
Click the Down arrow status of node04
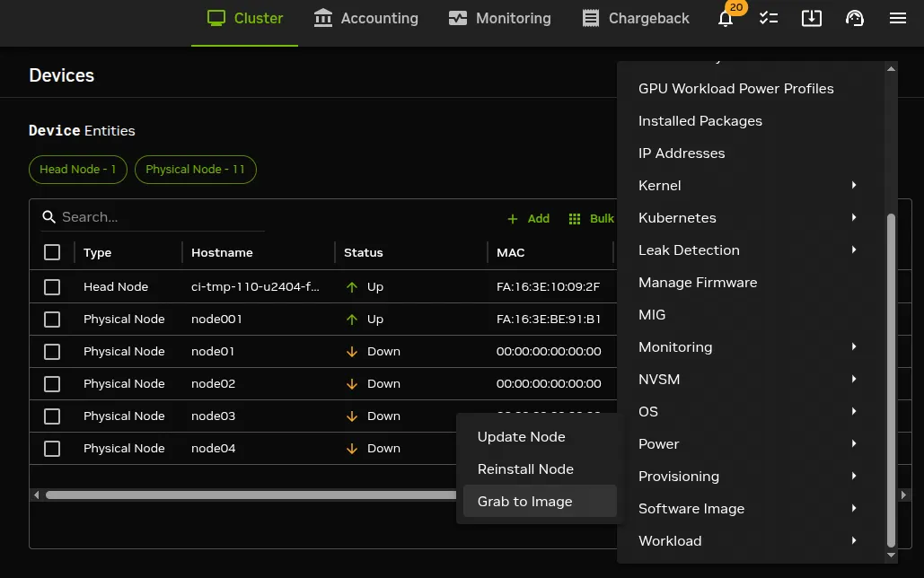pos(352,449)
